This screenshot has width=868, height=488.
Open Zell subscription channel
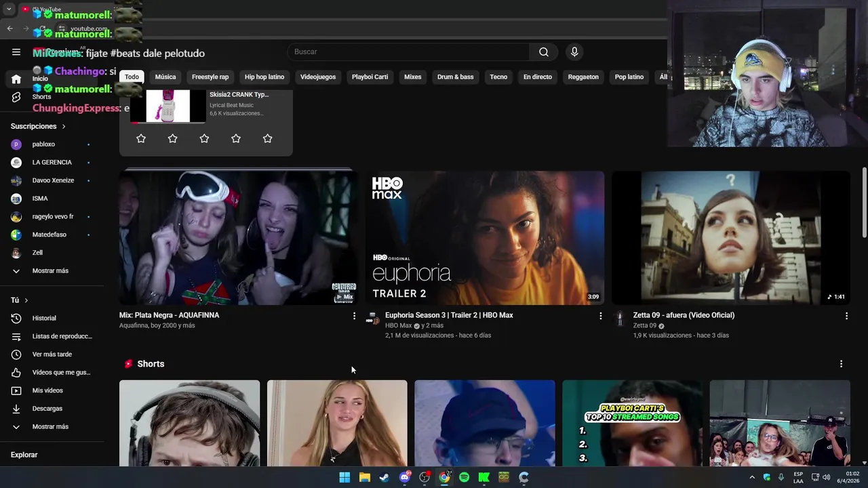[51, 253]
